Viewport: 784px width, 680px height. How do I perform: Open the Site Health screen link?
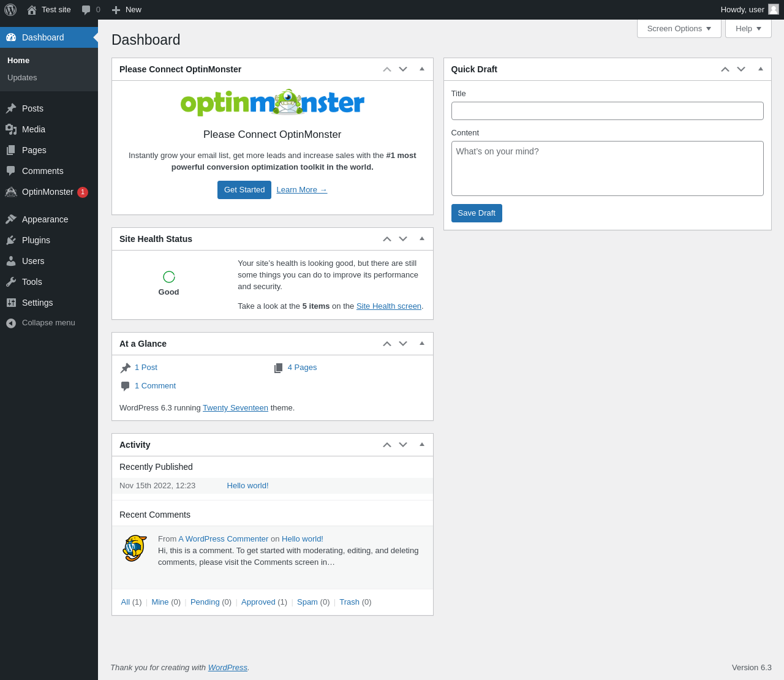click(389, 306)
